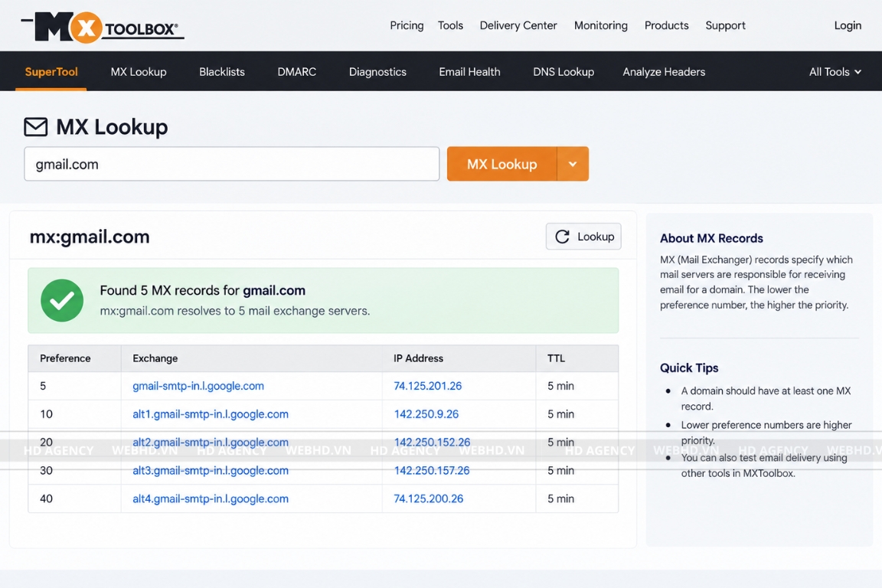Click IP address 74.125.200.26
The width and height of the screenshot is (882, 588).
pos(429,498)
